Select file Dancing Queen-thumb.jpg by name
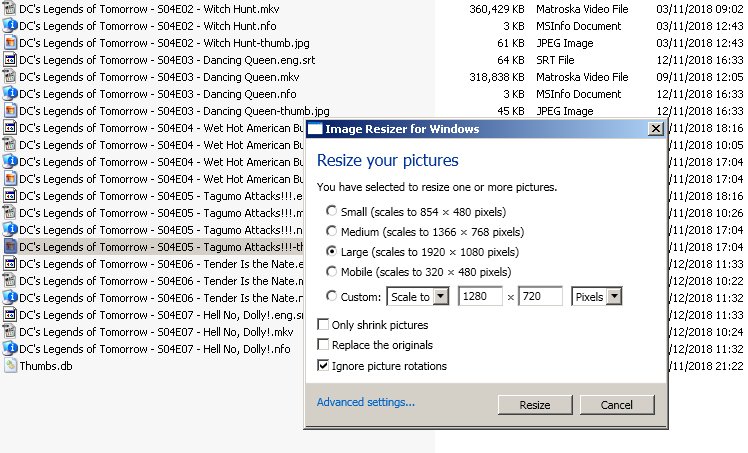Viewport: 748px width, 453px height. point(174,111)
